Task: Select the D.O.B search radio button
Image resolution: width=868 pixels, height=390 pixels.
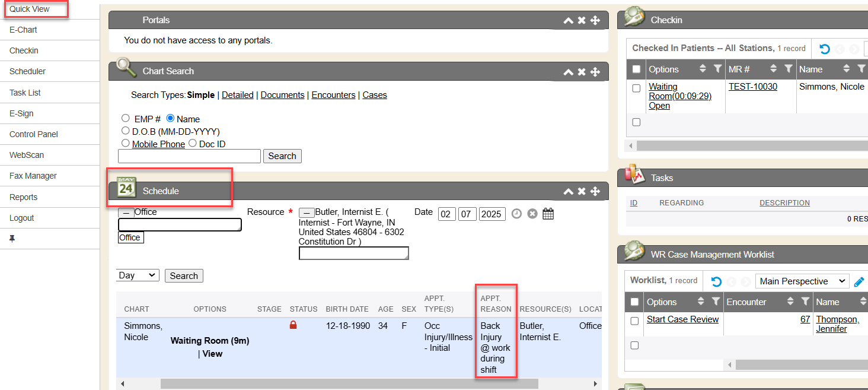Action: [x=126, y=131]
